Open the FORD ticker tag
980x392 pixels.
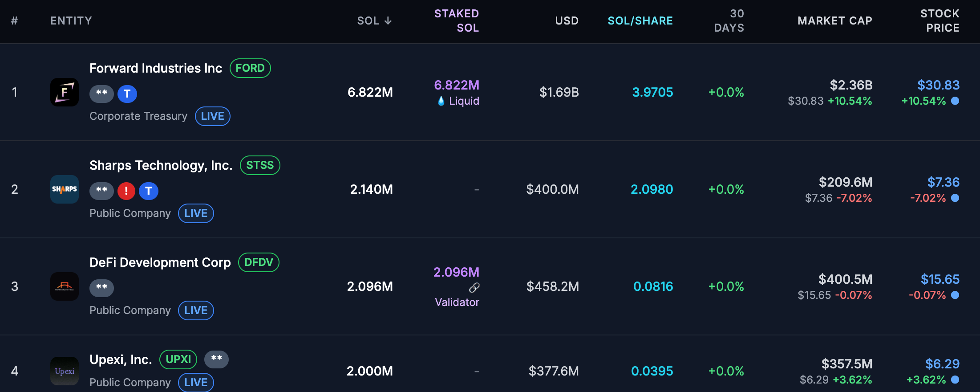(x=250, y=68)
